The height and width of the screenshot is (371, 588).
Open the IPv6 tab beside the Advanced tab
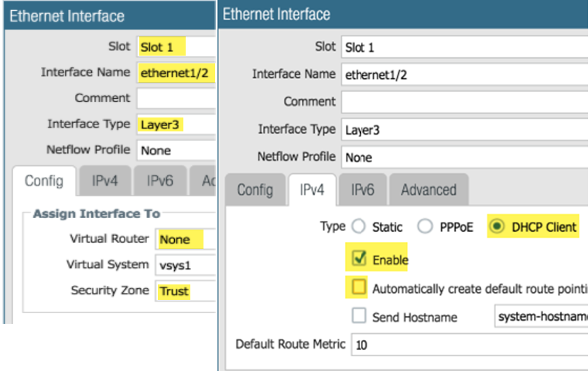(363, 190)
